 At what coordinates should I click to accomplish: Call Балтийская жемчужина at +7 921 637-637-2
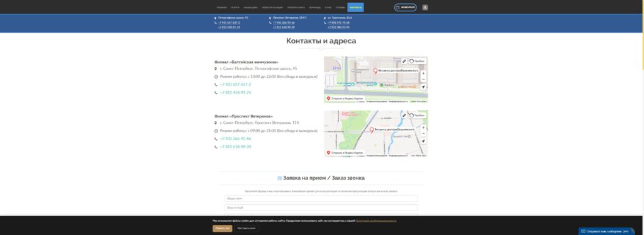(x=235, y=84)
